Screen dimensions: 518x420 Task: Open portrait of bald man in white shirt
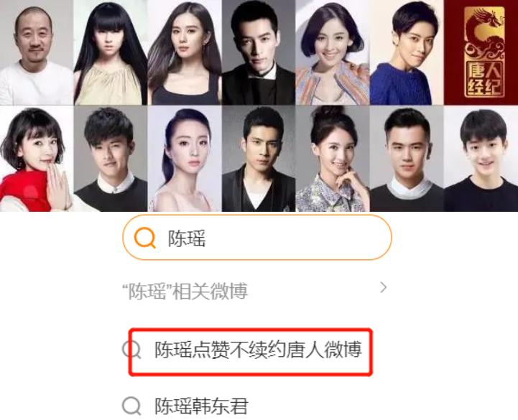point(37,52)
